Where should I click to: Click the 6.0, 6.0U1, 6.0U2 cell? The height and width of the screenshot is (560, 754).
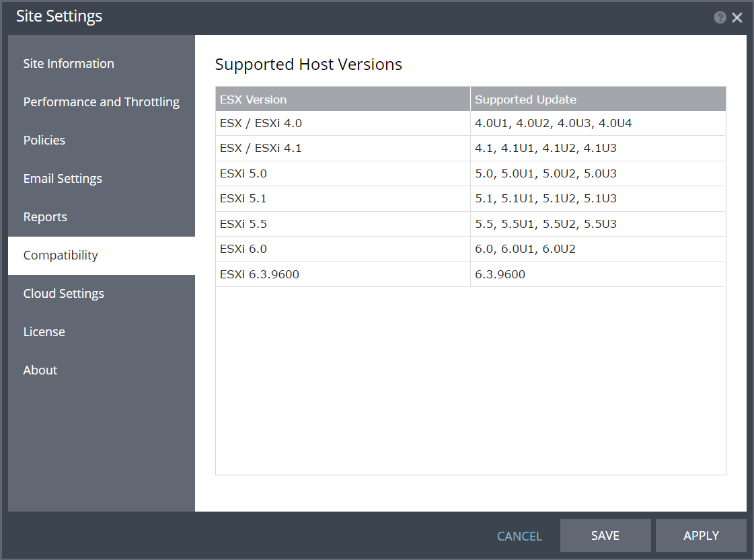[x=598, y=249]
